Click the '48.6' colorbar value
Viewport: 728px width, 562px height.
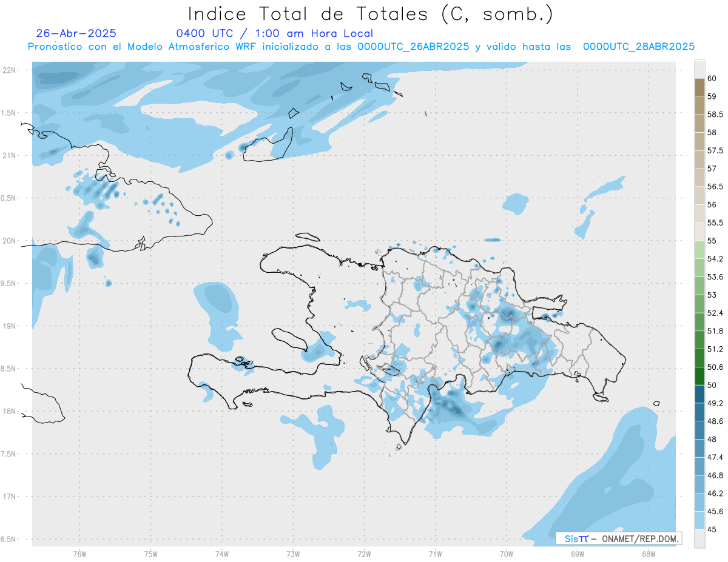coord(715,421)
